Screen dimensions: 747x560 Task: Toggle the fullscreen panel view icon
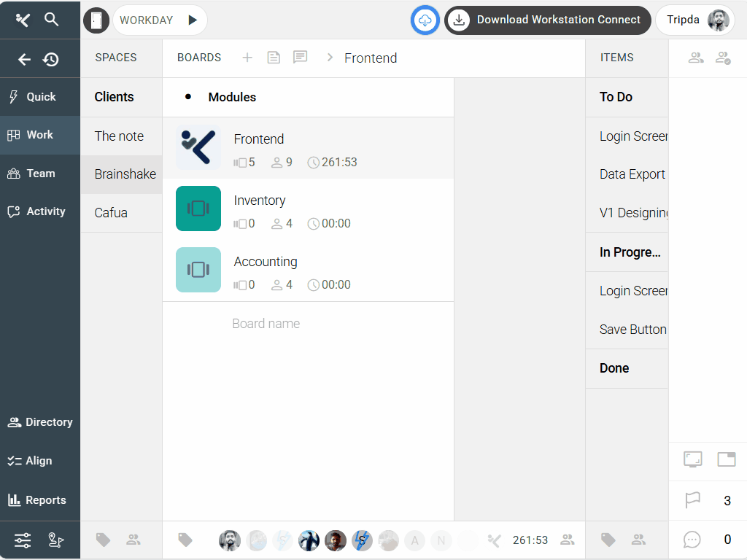(x=692, y=459)
